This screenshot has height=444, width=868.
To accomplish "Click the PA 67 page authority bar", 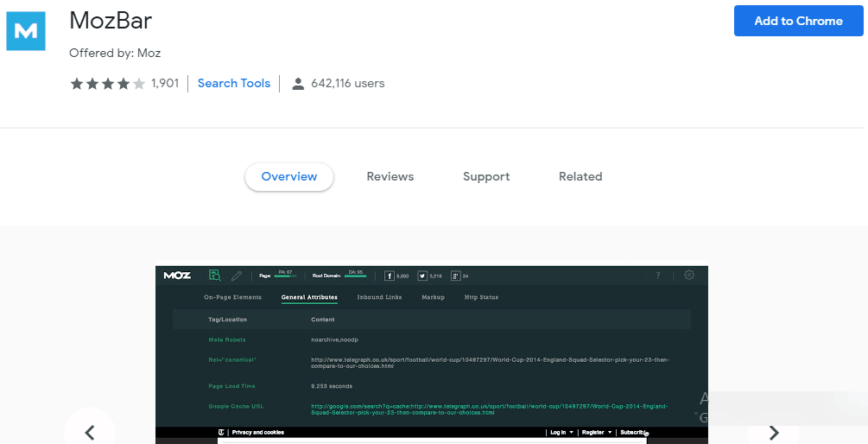I will coord(286,274).
